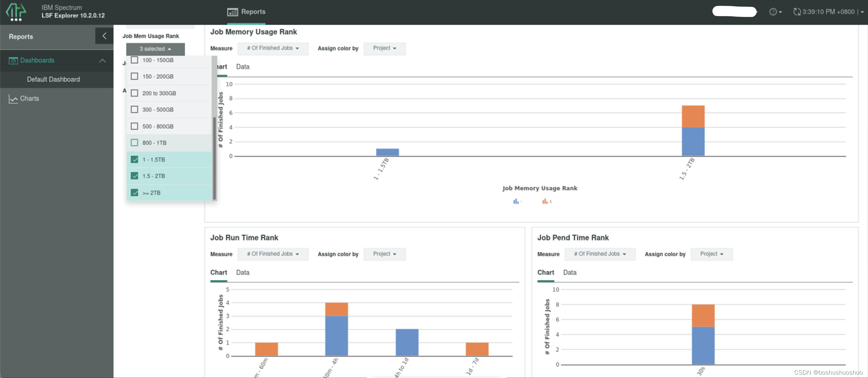Click the Charts line graph icon
This screenshot has height=378, width=868.
[x=13, y=99]
